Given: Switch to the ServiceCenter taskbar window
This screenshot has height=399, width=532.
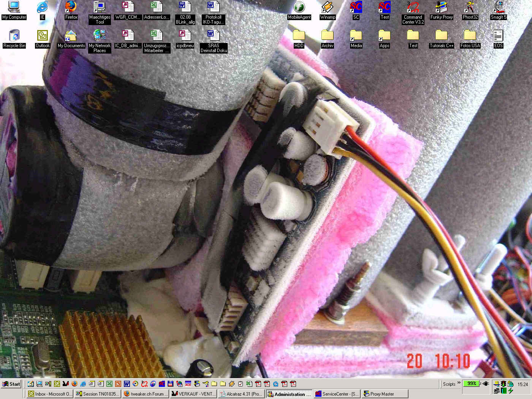Looking at the screenshot, I should 337,394.
